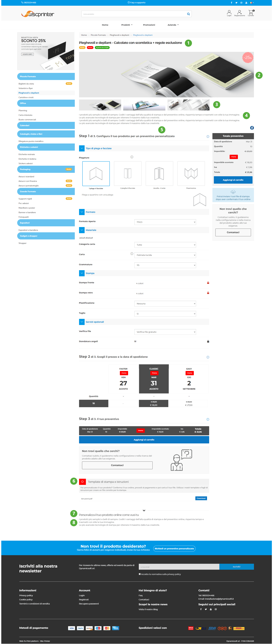Screen dimensions: 273x644
Task: Click the search magnifier icon
Action: (x=188, y=14)
